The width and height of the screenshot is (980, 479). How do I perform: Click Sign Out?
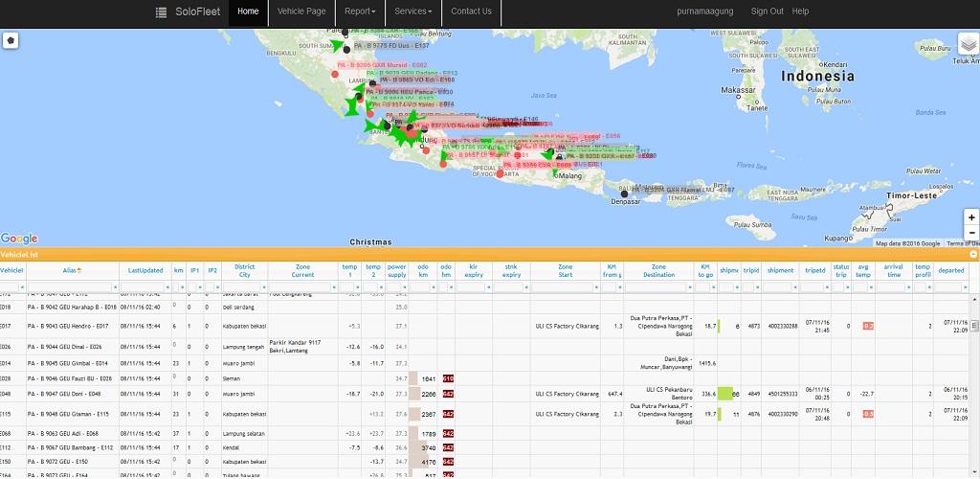(x=767, y=11)
